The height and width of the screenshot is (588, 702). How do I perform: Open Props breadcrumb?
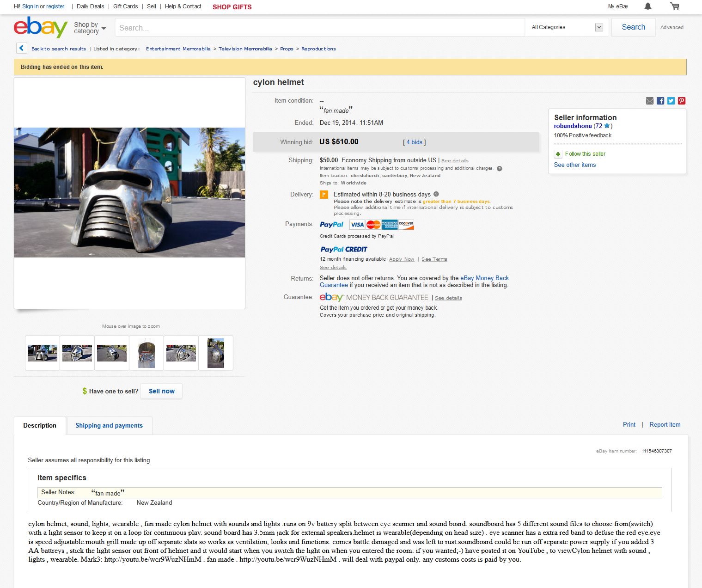tap(287, 49)
